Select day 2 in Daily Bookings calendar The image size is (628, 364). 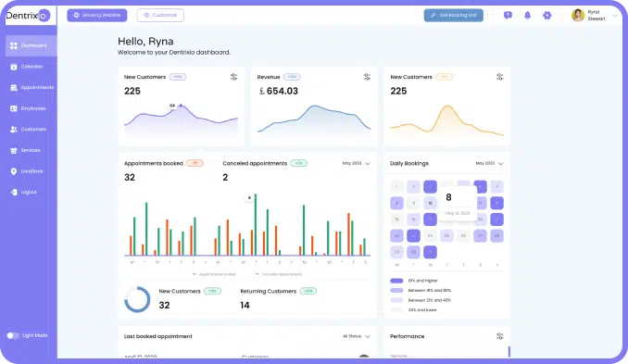[413, 186]
